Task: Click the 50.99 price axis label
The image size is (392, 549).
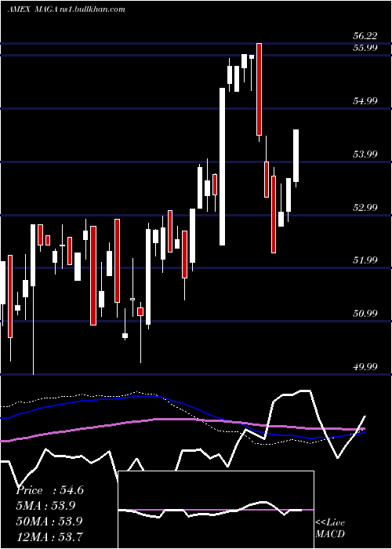Action: [365, 314]
